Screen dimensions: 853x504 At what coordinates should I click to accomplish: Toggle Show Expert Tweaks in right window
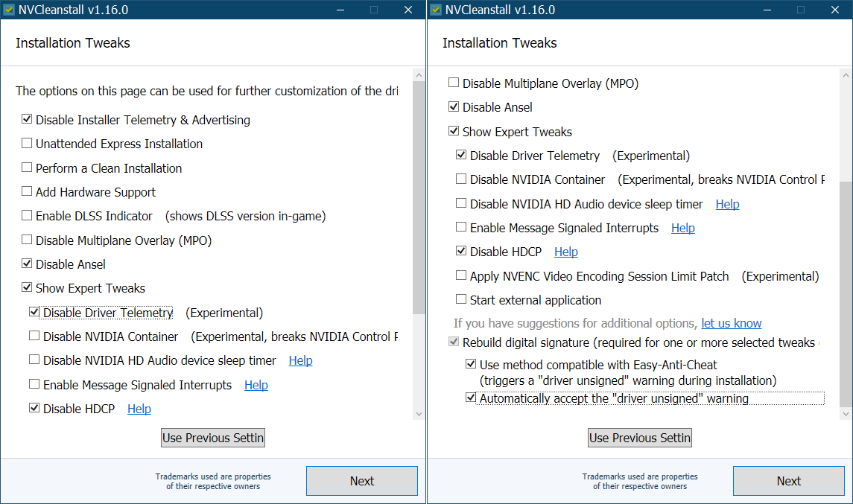454,131
